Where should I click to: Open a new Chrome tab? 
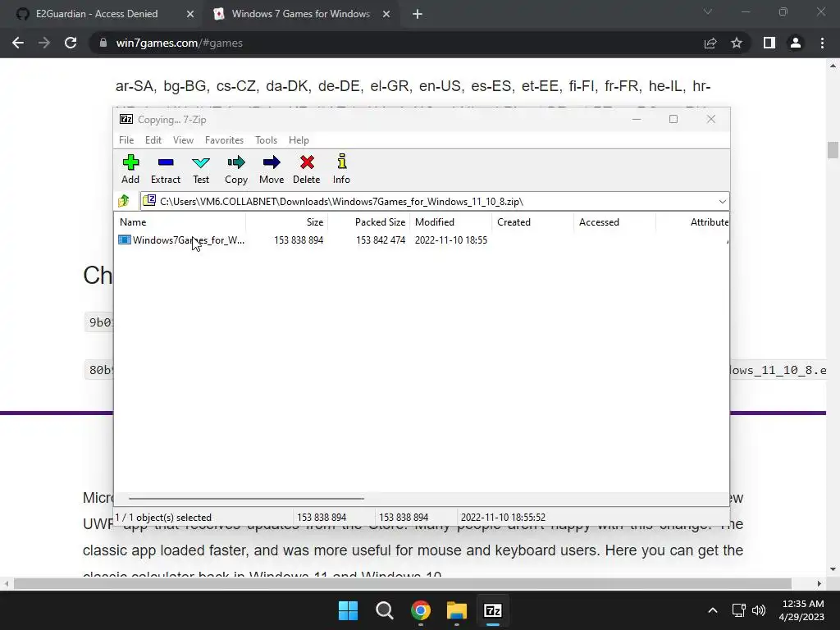tap(418, 15)
